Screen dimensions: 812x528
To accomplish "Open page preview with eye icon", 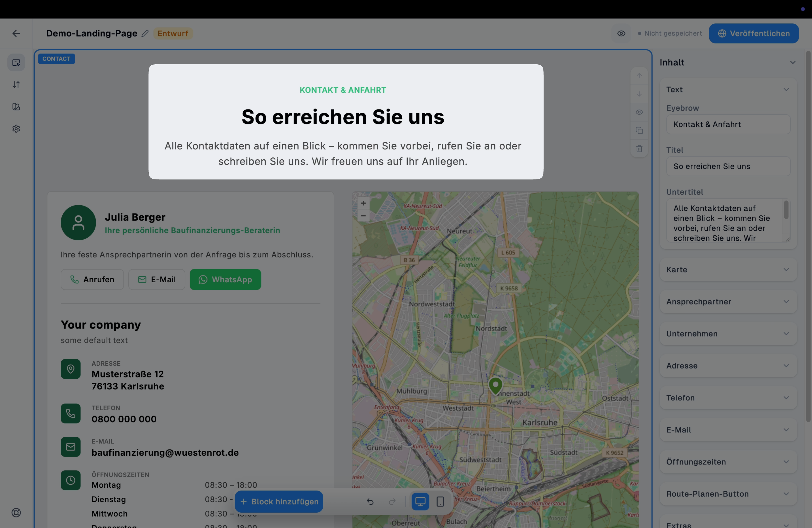I will click(621, 33).
